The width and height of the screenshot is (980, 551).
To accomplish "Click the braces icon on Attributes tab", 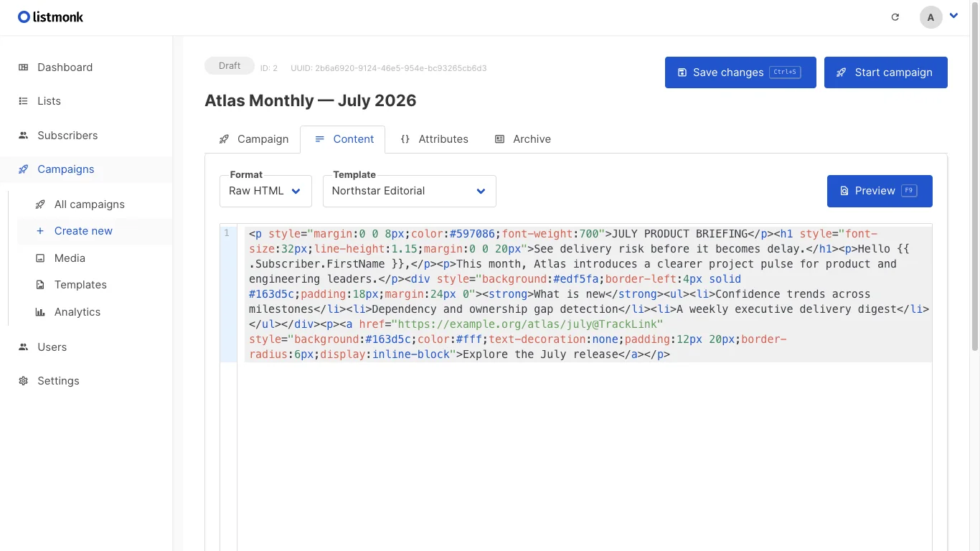I will 405,139.
